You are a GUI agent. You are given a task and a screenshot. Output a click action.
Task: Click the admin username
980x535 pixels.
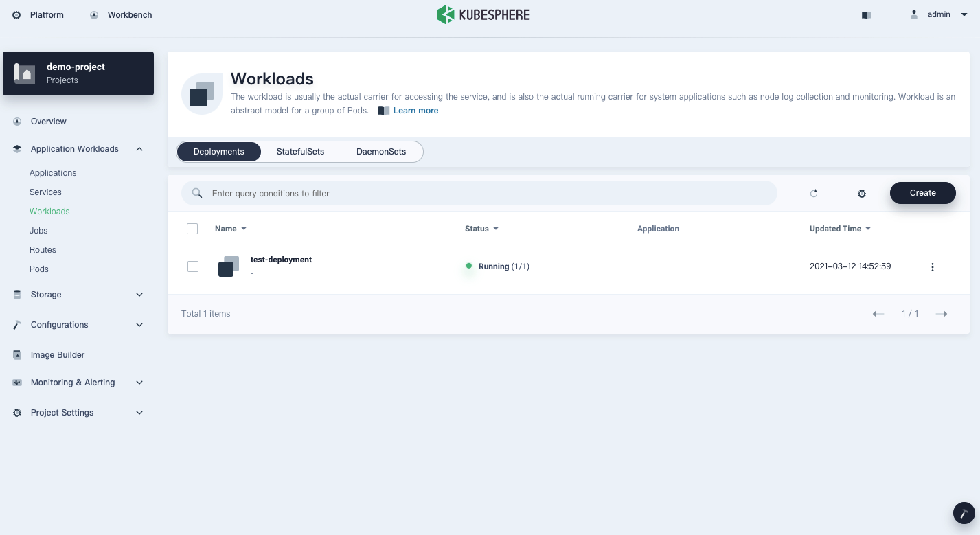point(939,14)
